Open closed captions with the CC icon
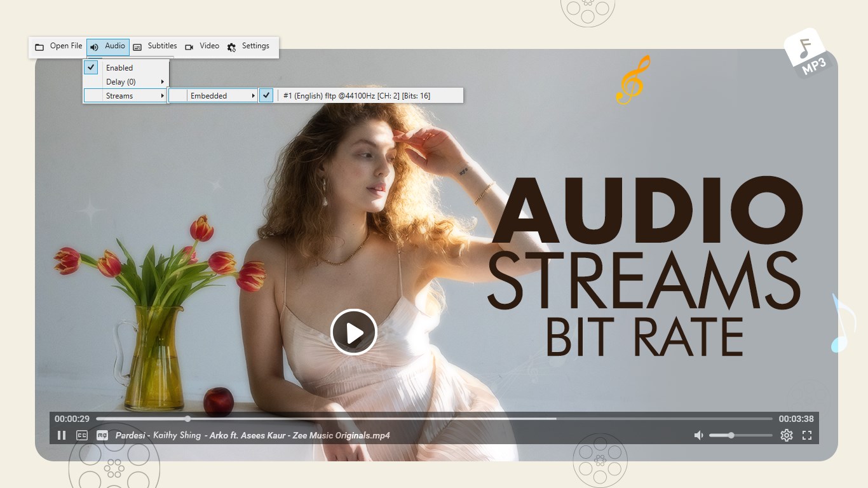The image size is (868, 488). [81, 435]
